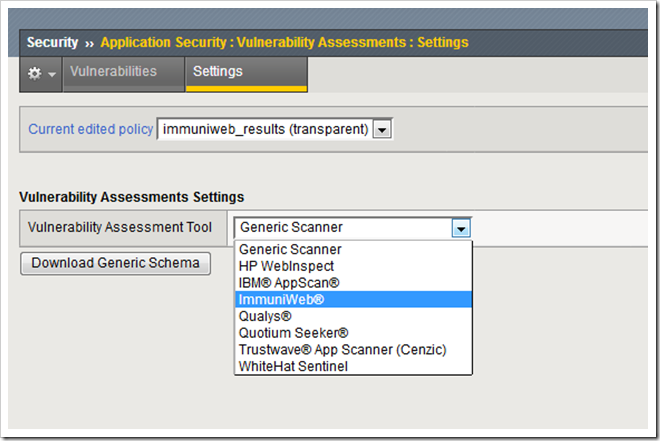Open the gear settings menu icon
Image resolution: width=660 pixels, height=441 pixels.
click(41, 73)
